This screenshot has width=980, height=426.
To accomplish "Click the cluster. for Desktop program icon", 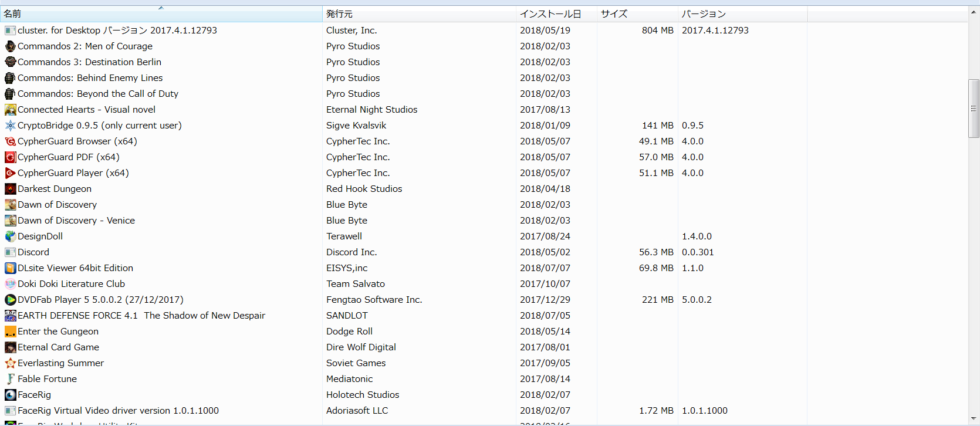I will point(10,31).
